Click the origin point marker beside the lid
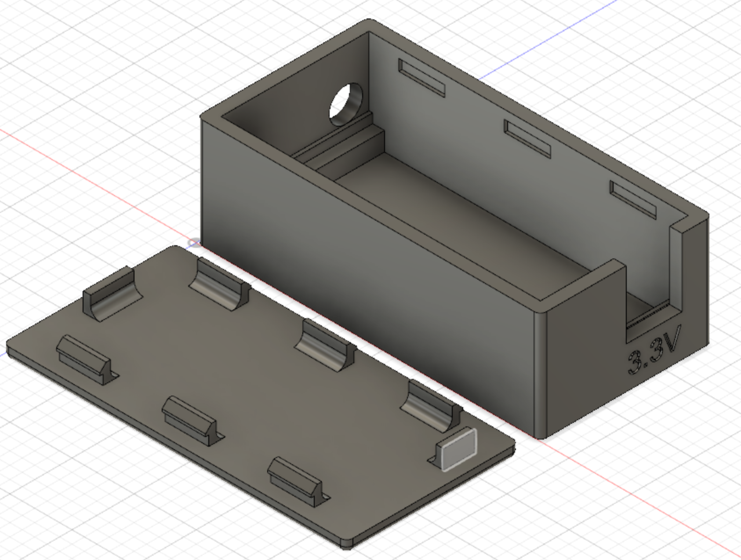The height and width of the screenshot is (560, 741). (193, 243)
